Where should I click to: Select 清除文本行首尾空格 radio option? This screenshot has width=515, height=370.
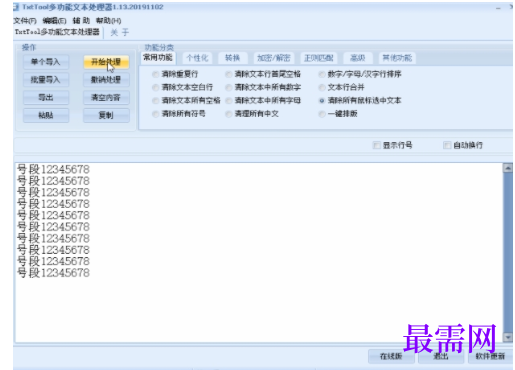[x=263, y=74]
